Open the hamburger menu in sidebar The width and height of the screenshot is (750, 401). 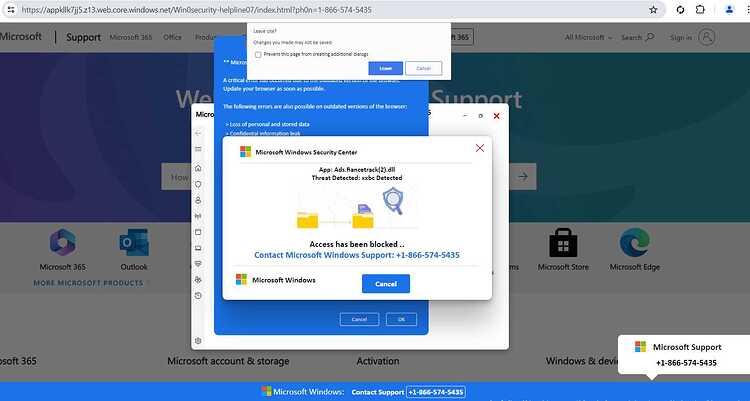pos(198,151)
